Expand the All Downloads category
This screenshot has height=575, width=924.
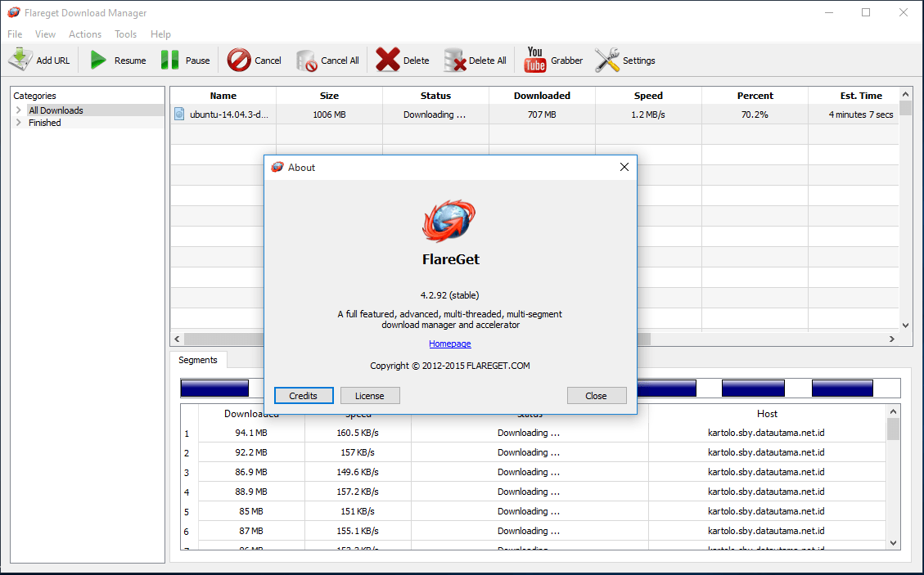point(19,110)
